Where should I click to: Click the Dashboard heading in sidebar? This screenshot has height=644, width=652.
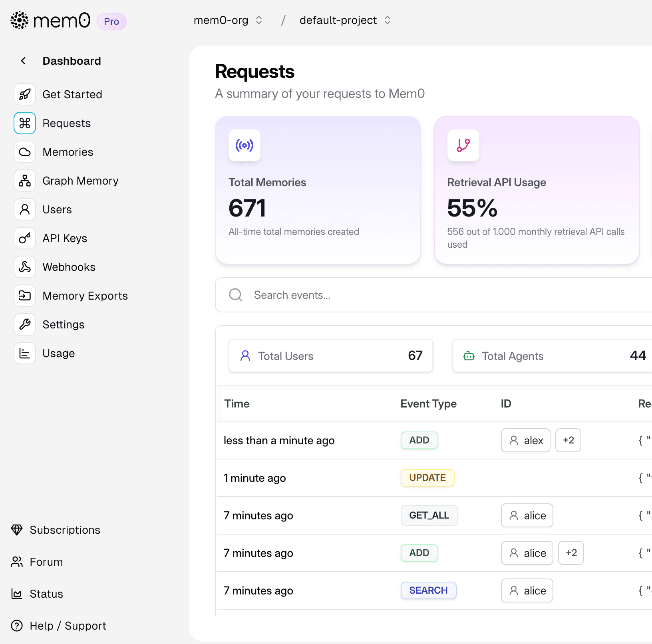[72, 61]
